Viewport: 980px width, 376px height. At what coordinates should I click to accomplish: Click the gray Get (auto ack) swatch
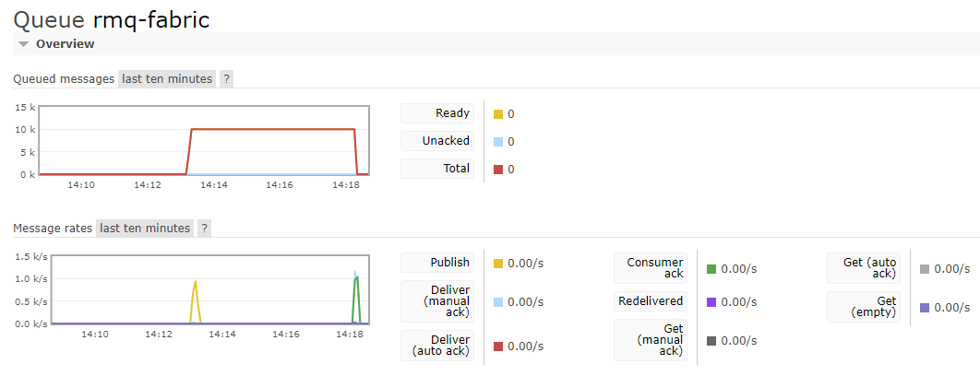click(x=925, y=269)
